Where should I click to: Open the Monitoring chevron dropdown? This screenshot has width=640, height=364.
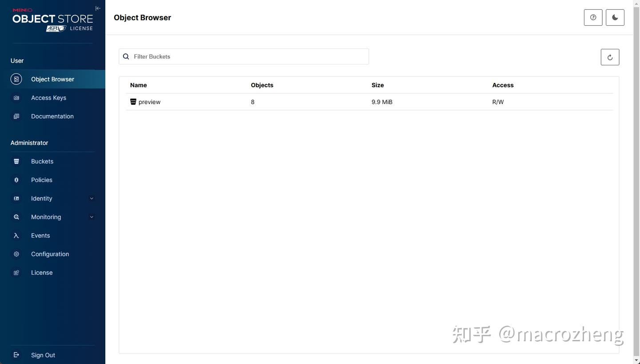click(x=92, y=217)
